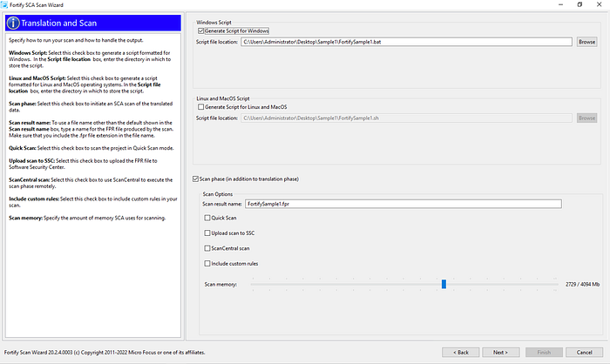Click the info icon beside Translation and Scan
Image resolution: width=610 pixels, height=364 pixels.
(13, 23)
